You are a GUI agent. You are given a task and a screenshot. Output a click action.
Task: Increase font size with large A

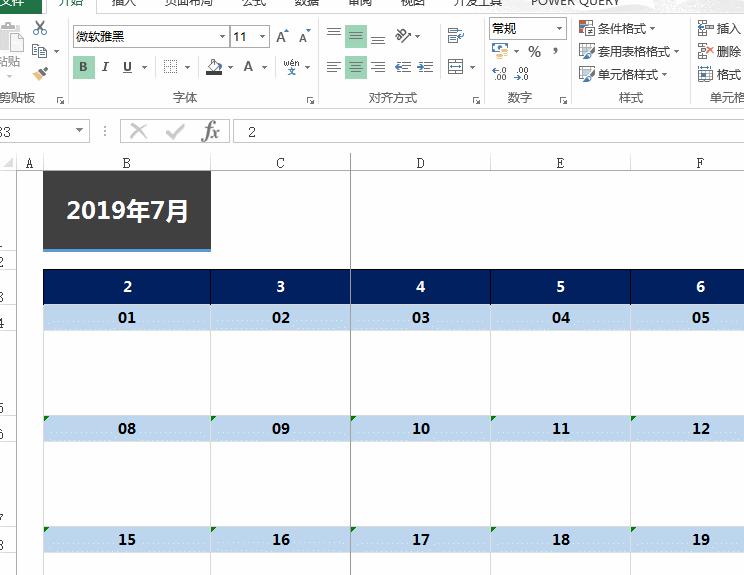282,37
